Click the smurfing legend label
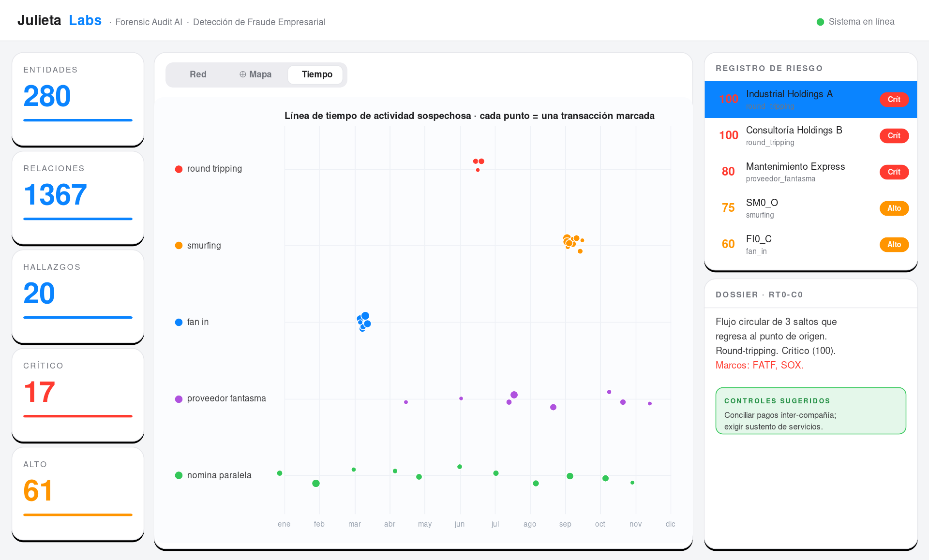 pyautogui.click(x=204, y=246)
